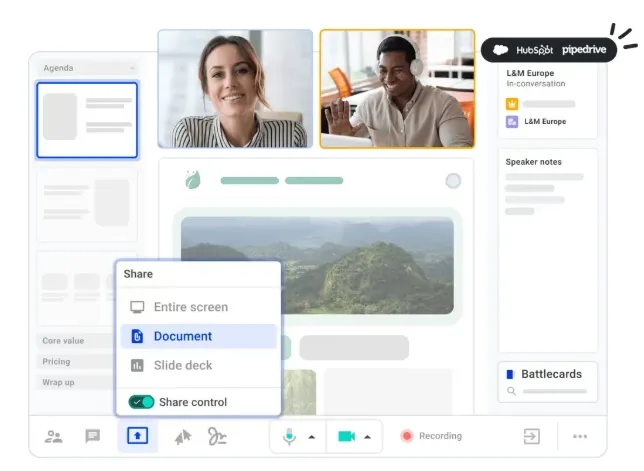Click the L&M Europe heading
Viewport: 644px width, 471px height.
(530, 73)
